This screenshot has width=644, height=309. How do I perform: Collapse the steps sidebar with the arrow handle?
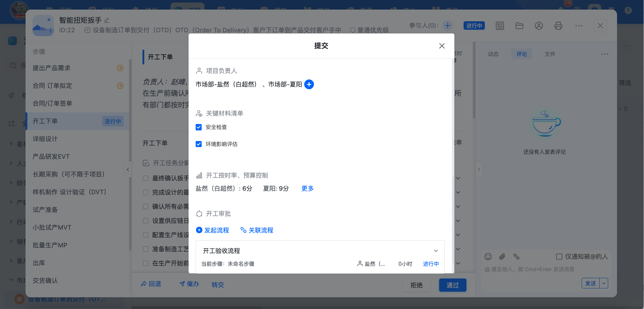pyautogui.click(x=128, y=169)
